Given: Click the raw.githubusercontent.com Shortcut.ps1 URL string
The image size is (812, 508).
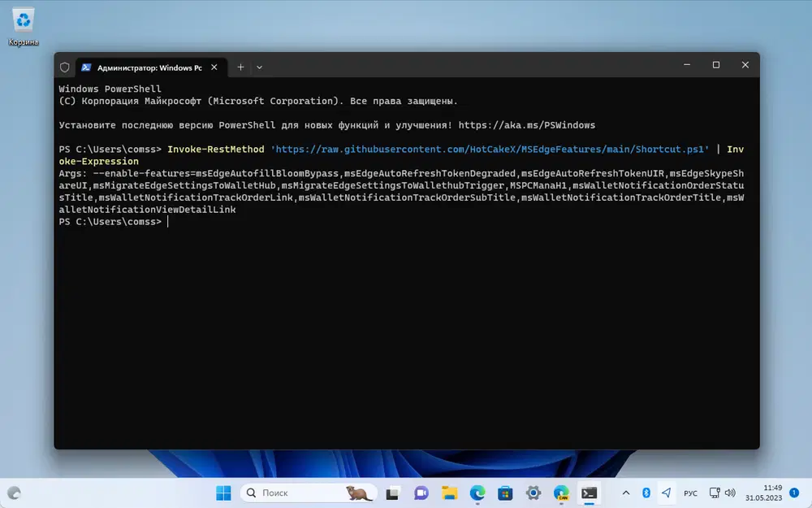Looking at the screenshot, I should pos(490,150).
